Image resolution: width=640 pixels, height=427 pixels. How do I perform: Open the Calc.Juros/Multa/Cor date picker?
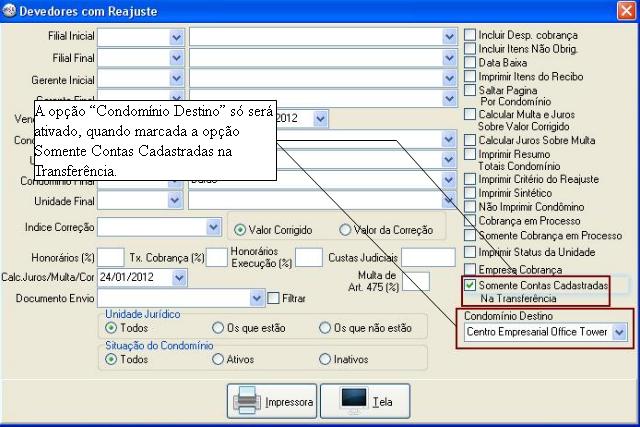coord(179,277)
